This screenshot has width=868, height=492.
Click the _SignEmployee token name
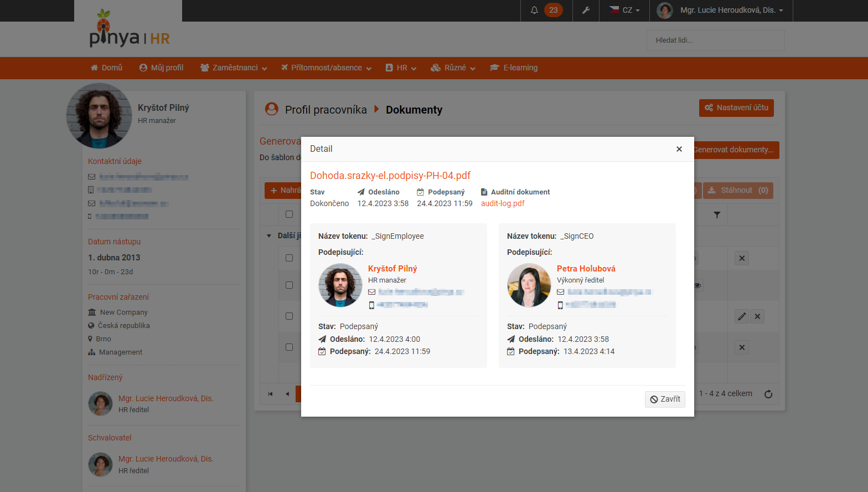point(397,236)
